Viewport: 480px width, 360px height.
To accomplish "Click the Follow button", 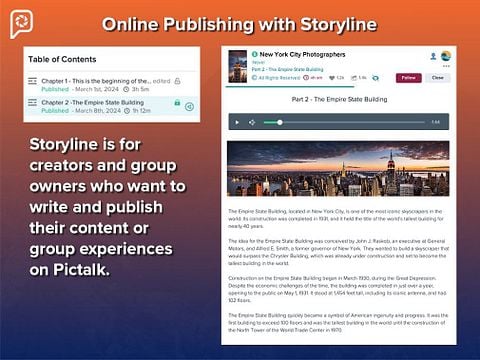I will (409, 78).
